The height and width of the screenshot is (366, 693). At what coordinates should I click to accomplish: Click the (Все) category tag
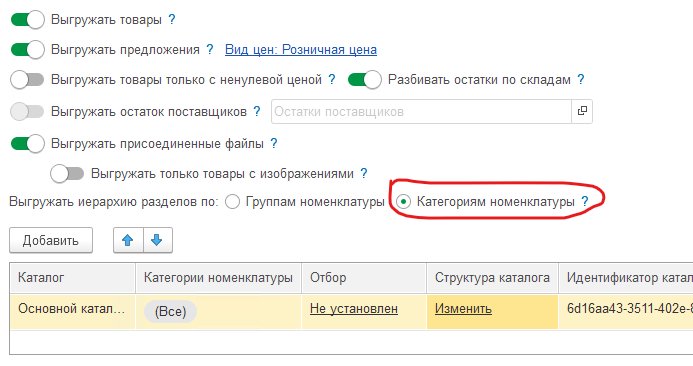(x=170, y=312)
